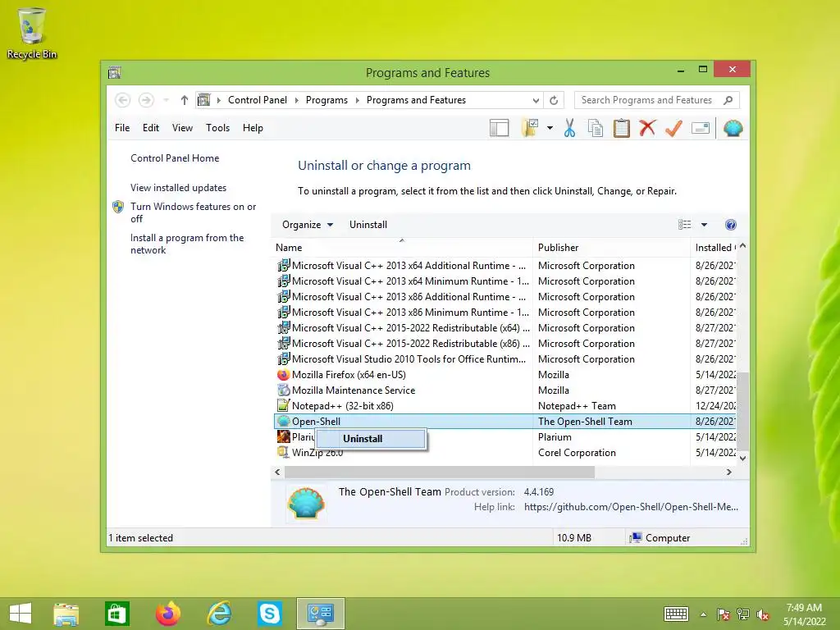This screenshot has height=630, width=840.
Task: Click the folder options toolbar icon
Action: 530,128
